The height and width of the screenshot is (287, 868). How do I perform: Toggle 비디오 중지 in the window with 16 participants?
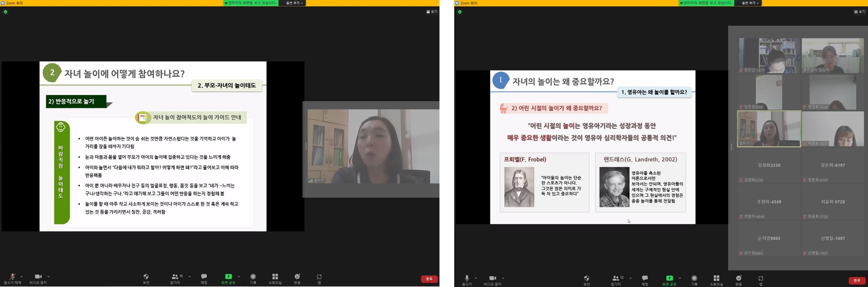[x=38, y=277]
